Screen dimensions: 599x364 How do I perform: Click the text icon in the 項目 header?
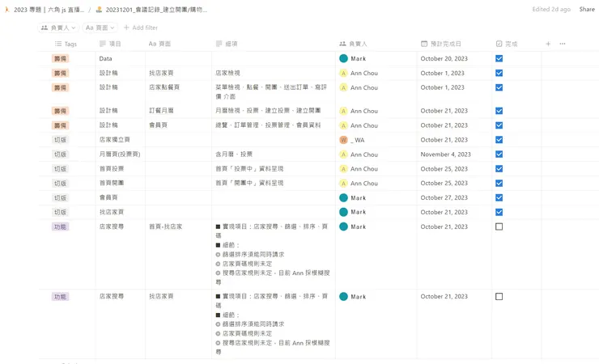click(102, 44)
